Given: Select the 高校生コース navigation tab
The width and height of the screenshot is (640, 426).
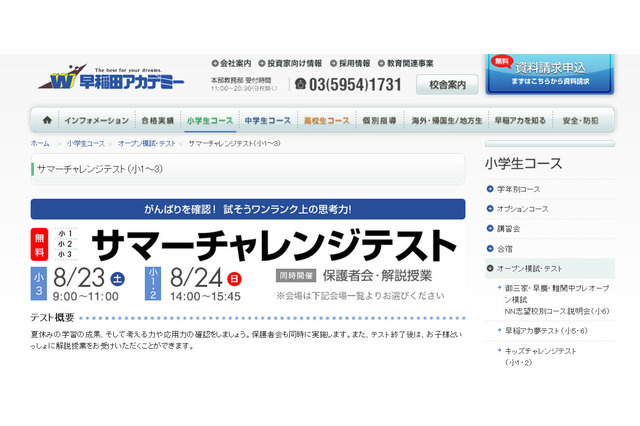Looking at the screenshot, I should pos(327,120).
